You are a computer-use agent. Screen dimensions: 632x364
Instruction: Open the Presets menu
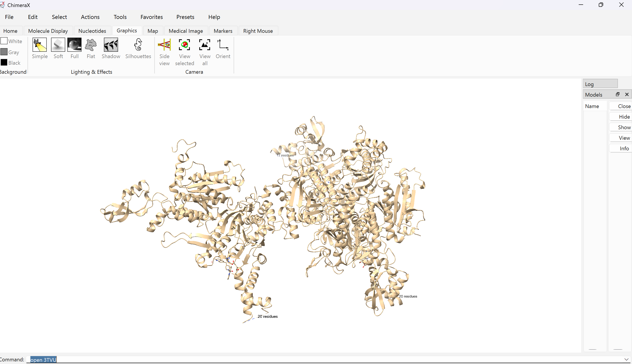(x=185, y=17)
